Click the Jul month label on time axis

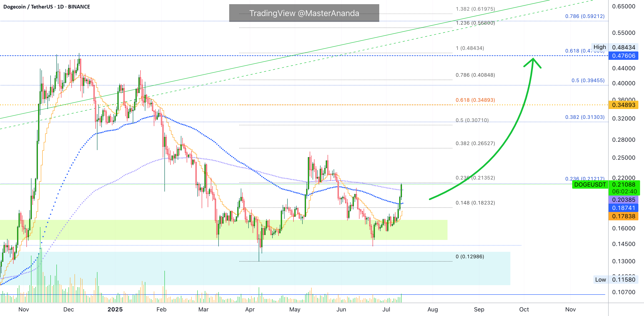[x=386, y=310]
